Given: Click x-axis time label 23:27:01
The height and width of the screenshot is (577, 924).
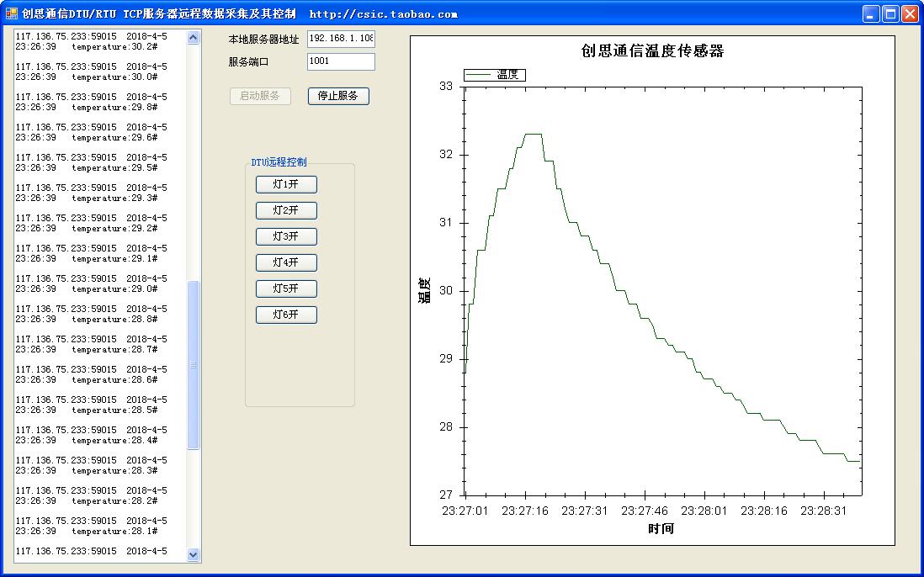Looking at the screenshot, I should click(x=465, y=511).
